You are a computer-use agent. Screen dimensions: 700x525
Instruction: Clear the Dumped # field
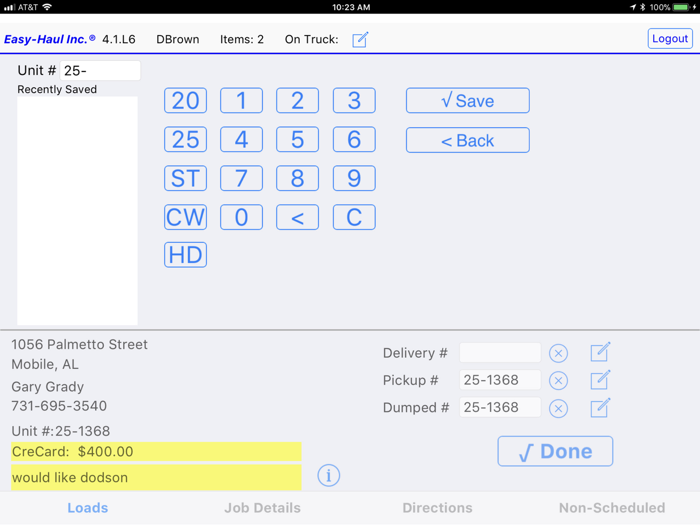click(558, 408)
